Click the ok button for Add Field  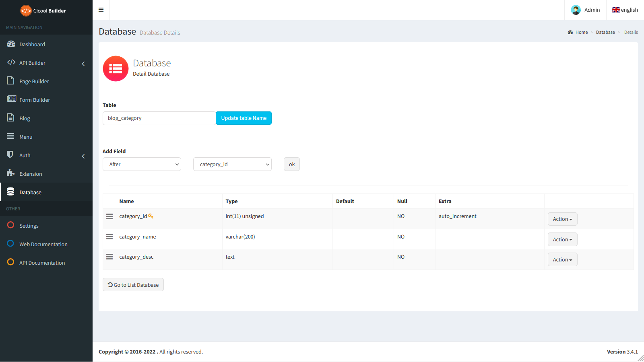[x=292, y=164]
